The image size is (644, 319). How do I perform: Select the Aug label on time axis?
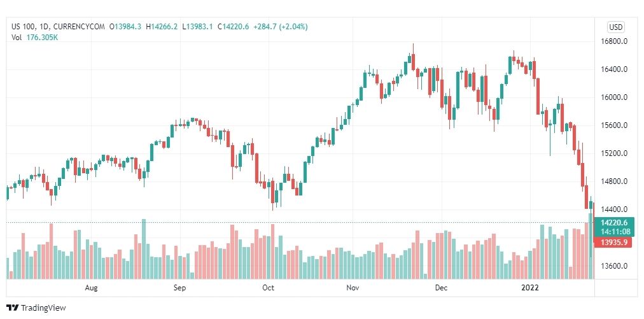pos(91,288)
